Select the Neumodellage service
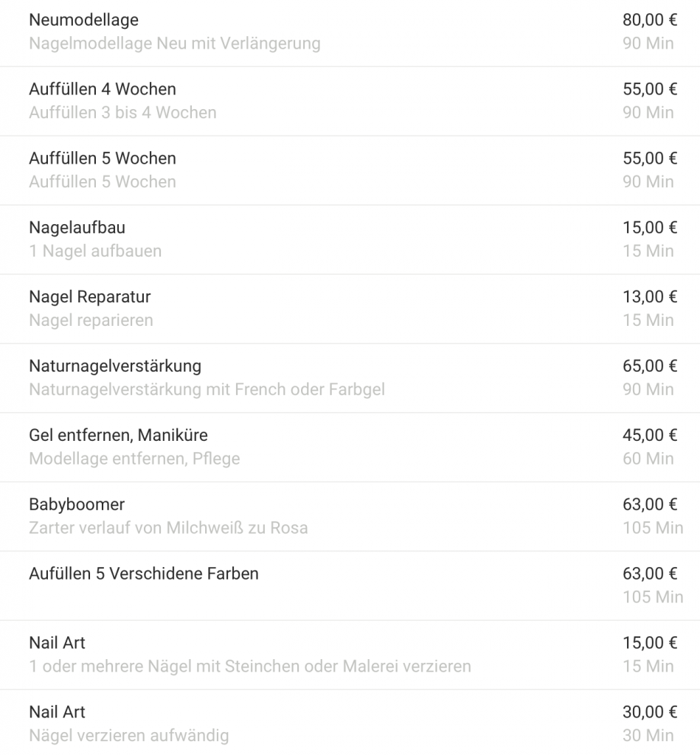 coord(83,20)
